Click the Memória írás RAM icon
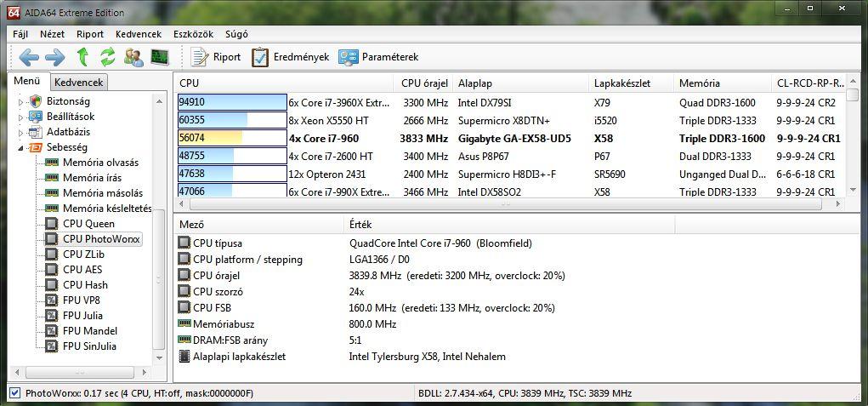The height and width of the screenshot is (406, 868). pyautogui.click(x=52, y=178)
